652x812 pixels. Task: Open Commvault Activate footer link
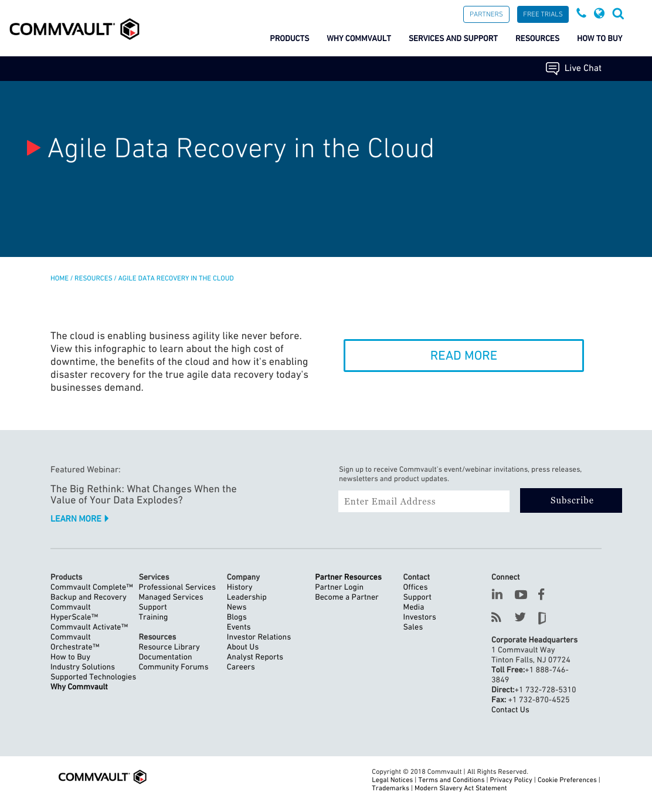click(x=89, y=627)
